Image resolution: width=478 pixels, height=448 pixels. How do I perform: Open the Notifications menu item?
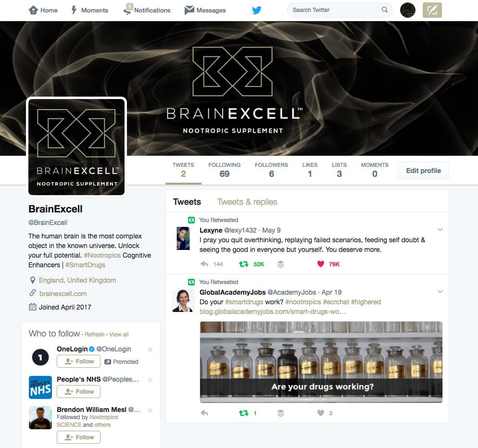147,10
